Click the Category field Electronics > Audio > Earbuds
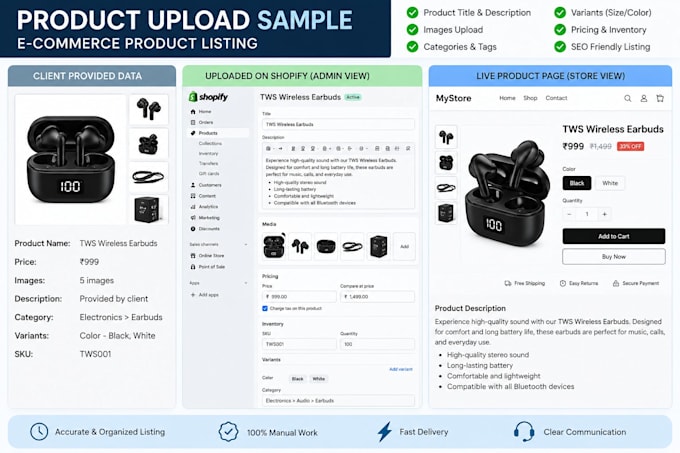Viewport: 680px width, 453px height. [x=338, y=401]
